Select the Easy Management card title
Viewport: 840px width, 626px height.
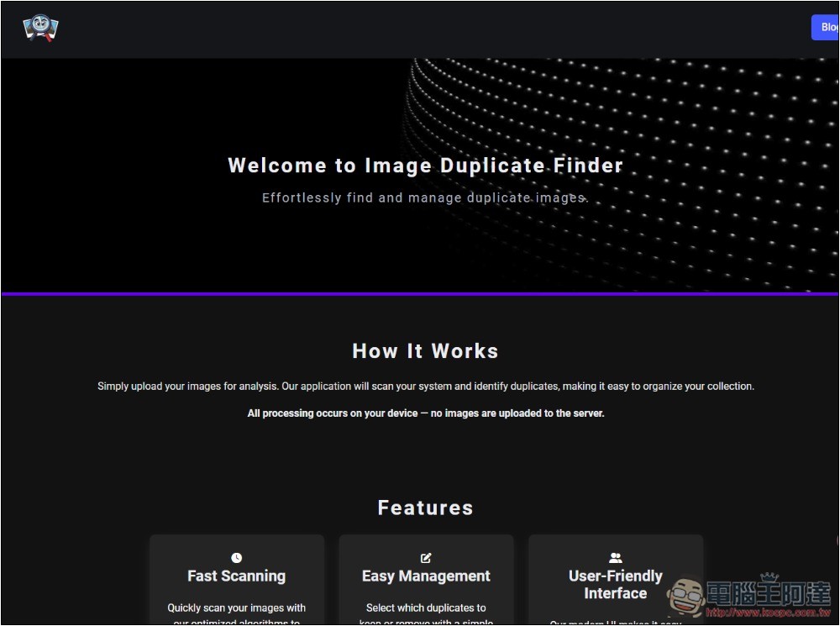pyautogui.click(x=426, y=576)
